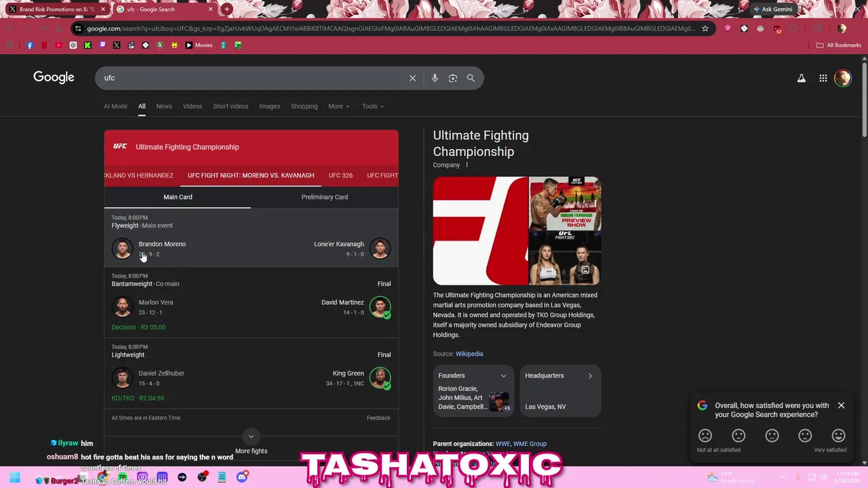
Task: Select the Moreno vs. Kavanagh event tab
Action: point(251,176)
